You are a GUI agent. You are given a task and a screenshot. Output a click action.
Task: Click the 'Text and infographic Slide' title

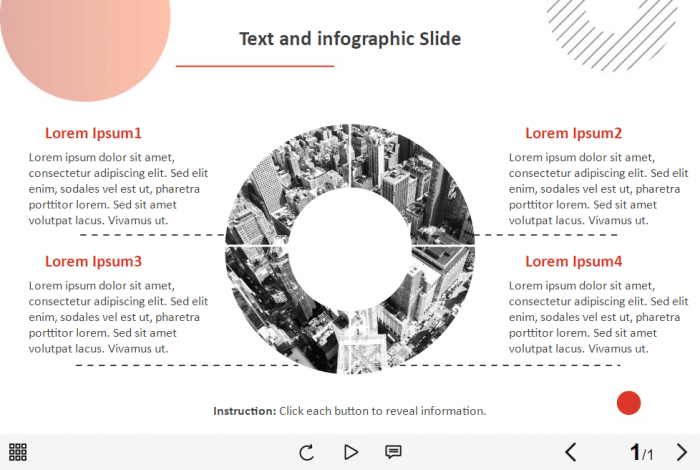click(x=350, y=39)
